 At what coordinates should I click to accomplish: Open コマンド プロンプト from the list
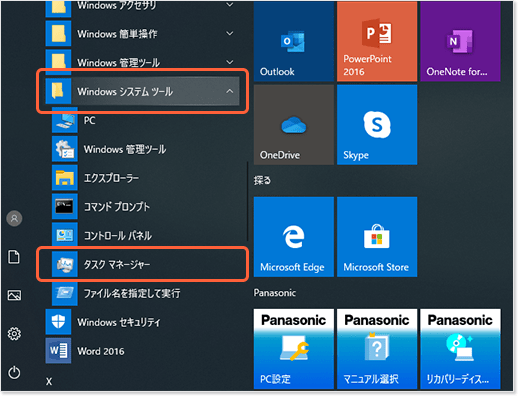coord(142,207)
